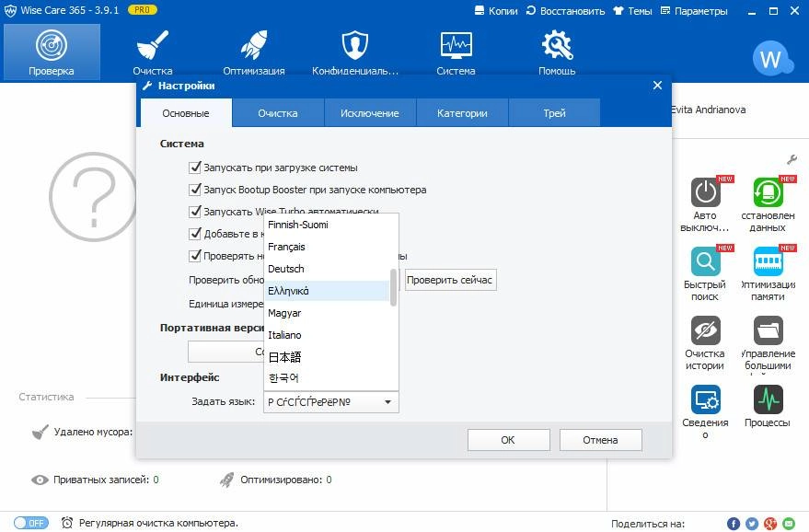Open the Процессы monitor utility
This screenshot has height=532, width=809.
pos(768,406)
